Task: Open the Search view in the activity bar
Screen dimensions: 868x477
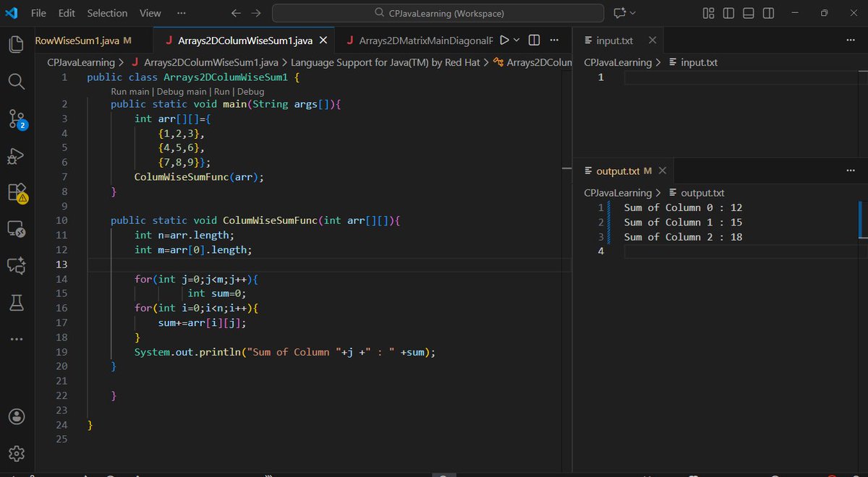Action: 16,81
